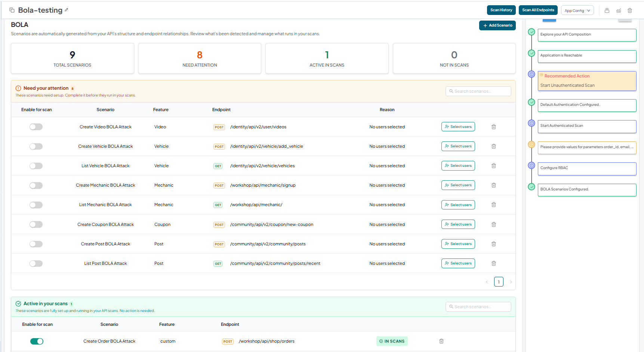This screenshot has width=644, height=352.
Task: Open the App Config dropdown
Action: point(577,10)
